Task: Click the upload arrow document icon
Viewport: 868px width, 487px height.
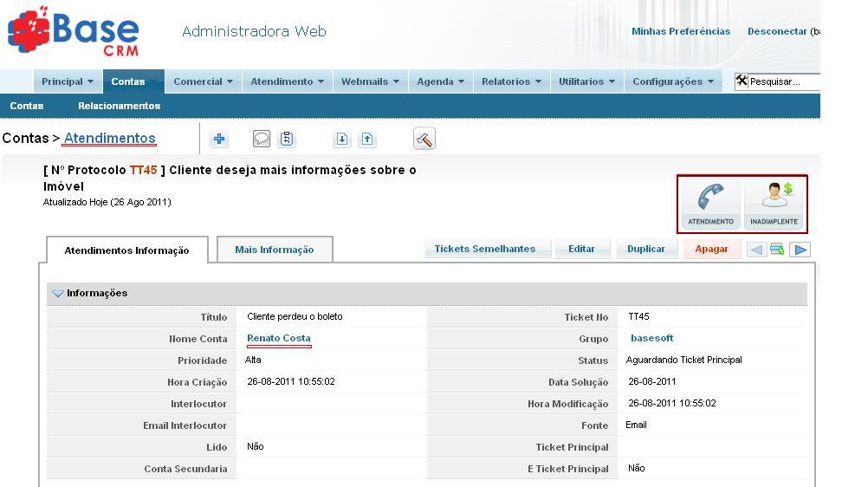Action: click(367, 139)
